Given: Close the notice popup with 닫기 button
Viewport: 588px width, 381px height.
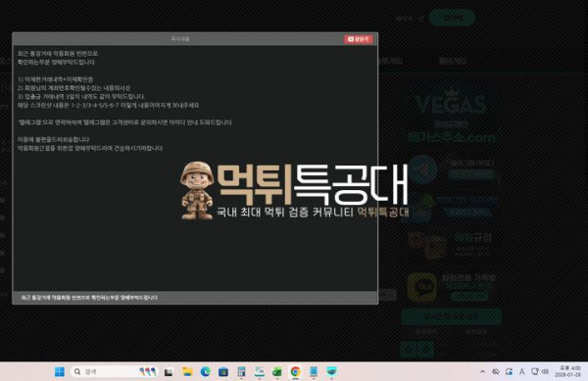Looking at the screenshot, I should pyautogui.click(x=358, y=39).
